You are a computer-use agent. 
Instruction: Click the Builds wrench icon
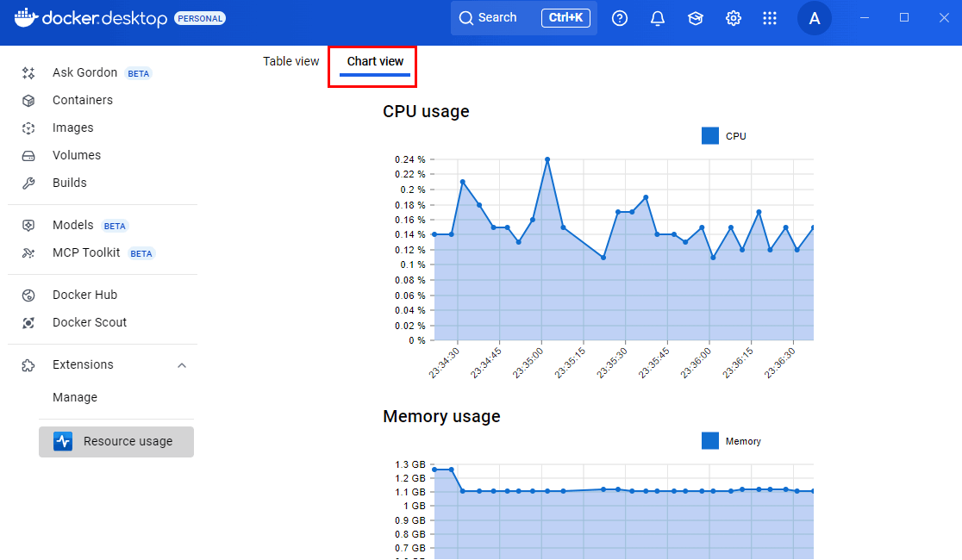28,184
